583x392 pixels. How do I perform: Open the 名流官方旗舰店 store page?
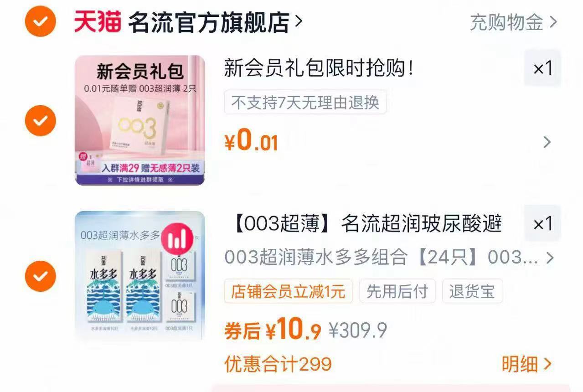coord(215,22)
